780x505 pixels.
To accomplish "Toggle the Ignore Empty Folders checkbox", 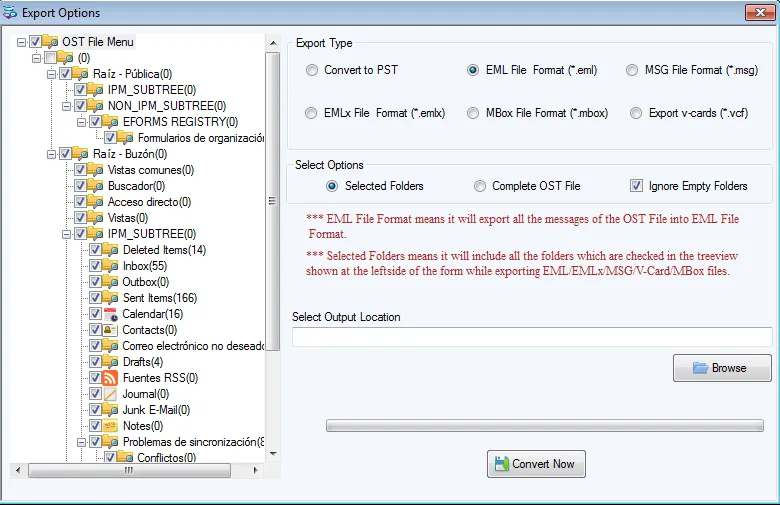I will 636,186.
